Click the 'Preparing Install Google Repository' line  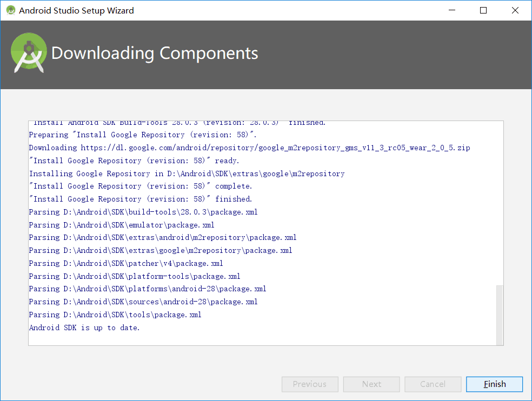[x=143, y=135]
